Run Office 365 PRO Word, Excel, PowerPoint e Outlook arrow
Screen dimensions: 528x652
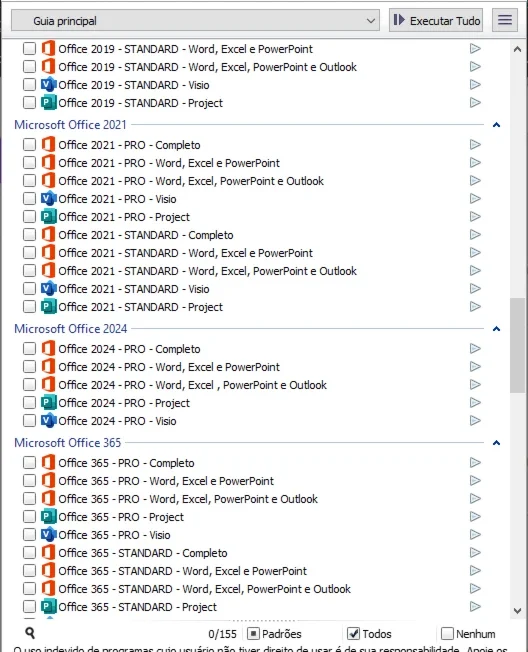click(x=475, y=499)
